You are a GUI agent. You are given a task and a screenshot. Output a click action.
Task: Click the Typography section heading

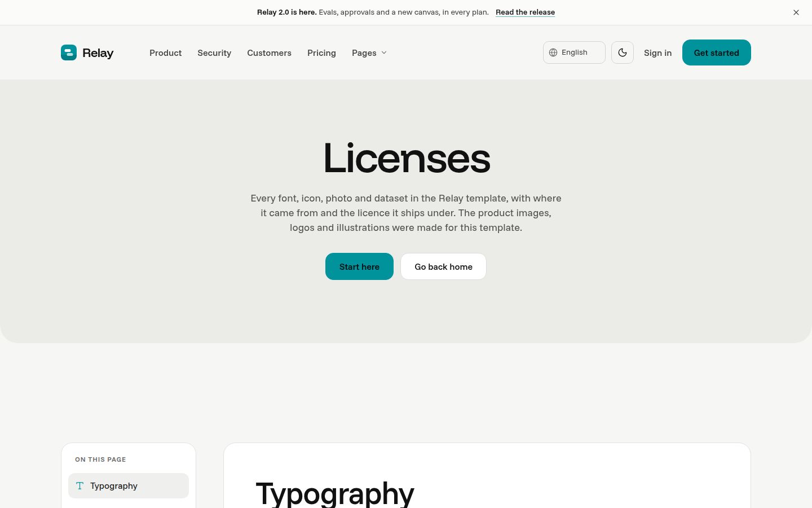tap(335, 493)
